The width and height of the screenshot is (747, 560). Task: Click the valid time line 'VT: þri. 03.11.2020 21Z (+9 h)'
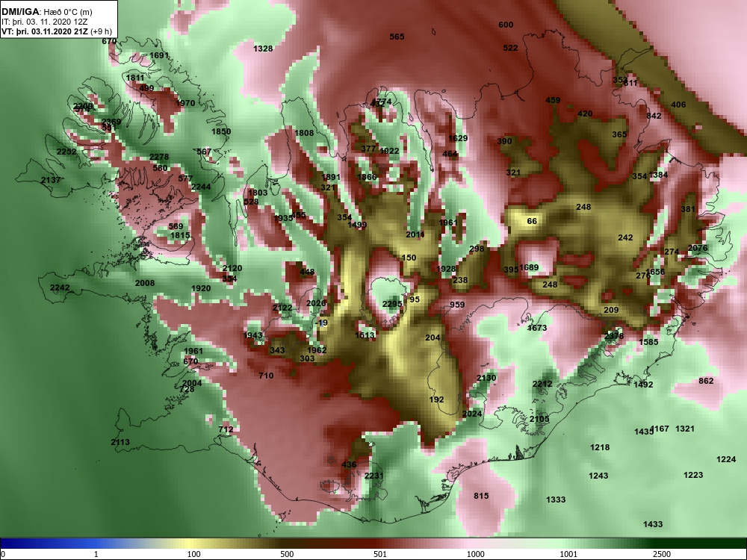(57, 32)
